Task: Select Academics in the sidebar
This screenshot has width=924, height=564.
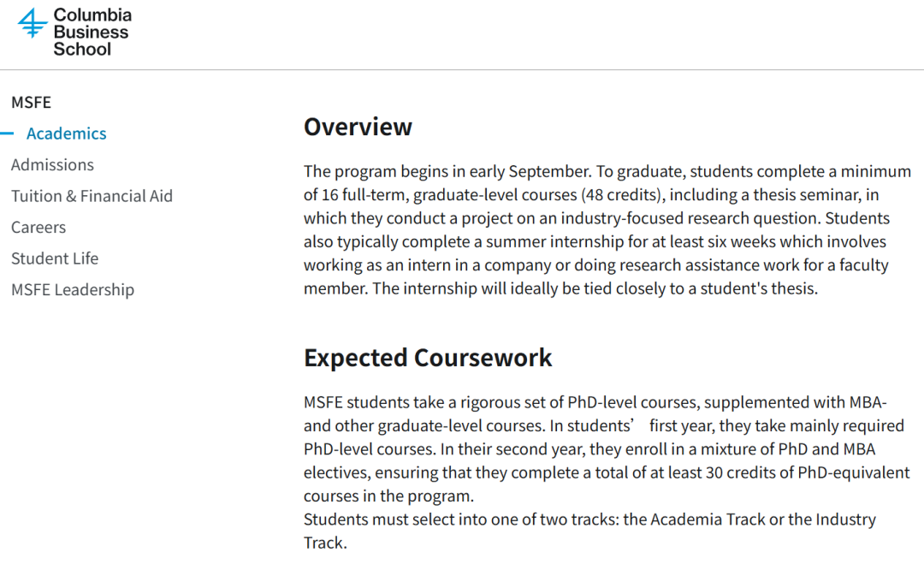Action: (x=66, y=134)
